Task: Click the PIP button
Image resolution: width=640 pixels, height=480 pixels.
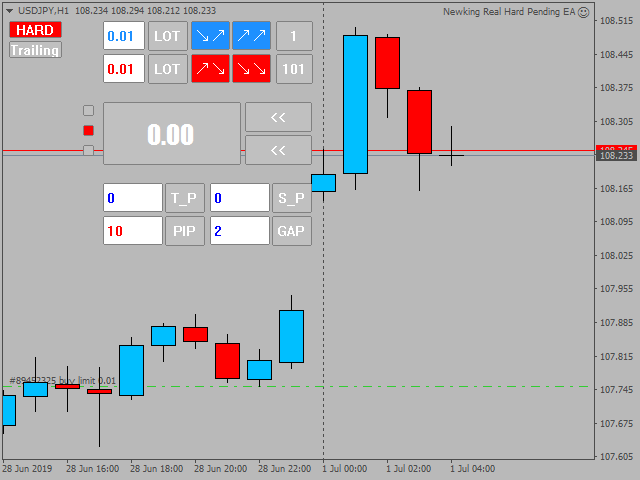Action: pos(184,231)
